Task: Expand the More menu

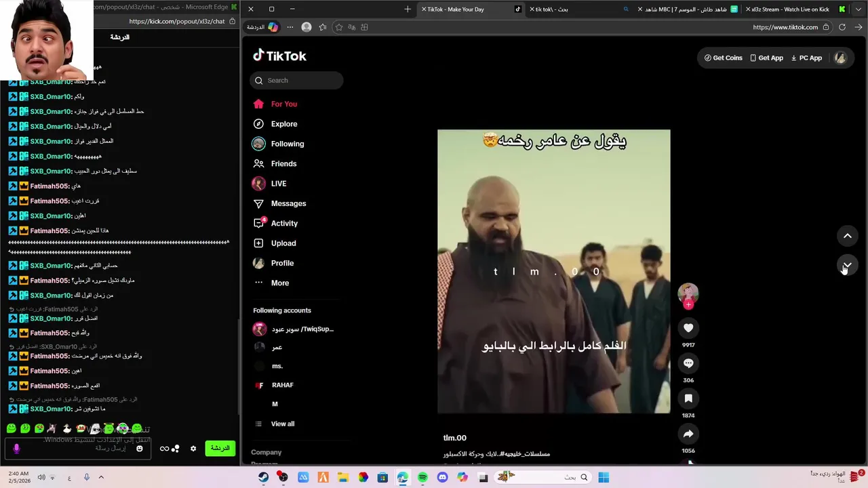Action: point(271,283)
